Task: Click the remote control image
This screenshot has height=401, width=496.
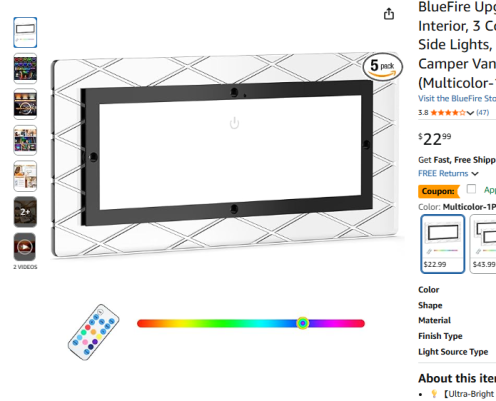Action: click(93, 332)
